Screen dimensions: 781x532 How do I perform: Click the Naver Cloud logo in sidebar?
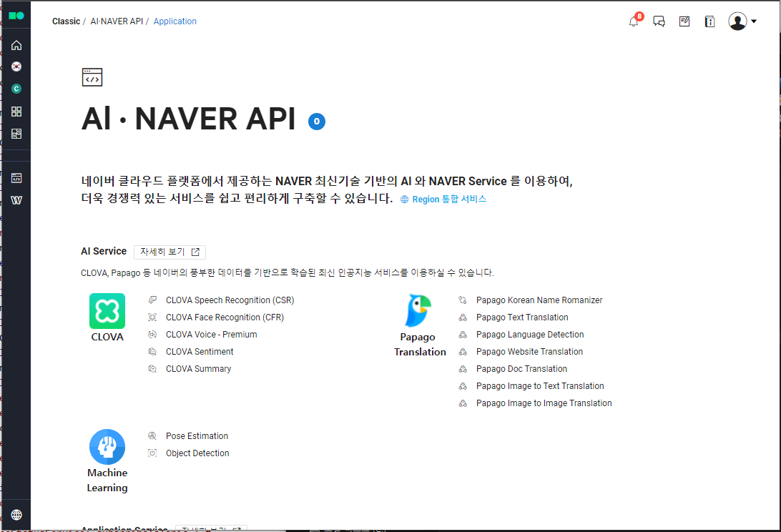point(16,16)
